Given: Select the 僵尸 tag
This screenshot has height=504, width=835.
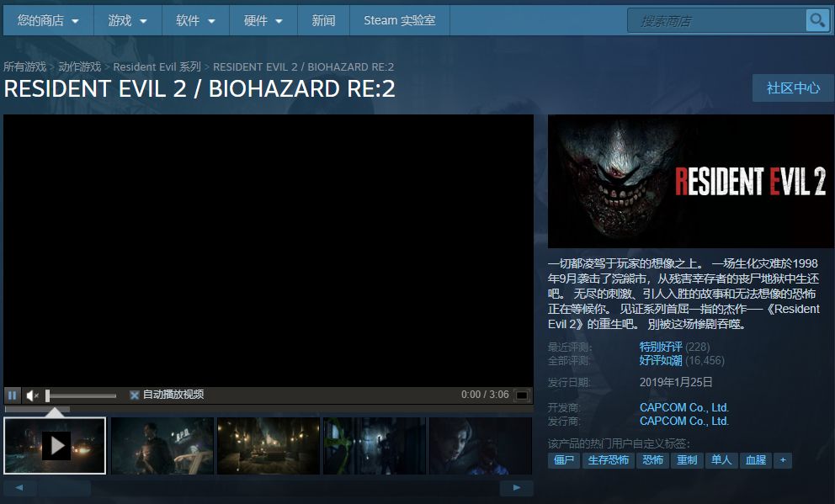Looking at the screenshot, I should [564, 460].
